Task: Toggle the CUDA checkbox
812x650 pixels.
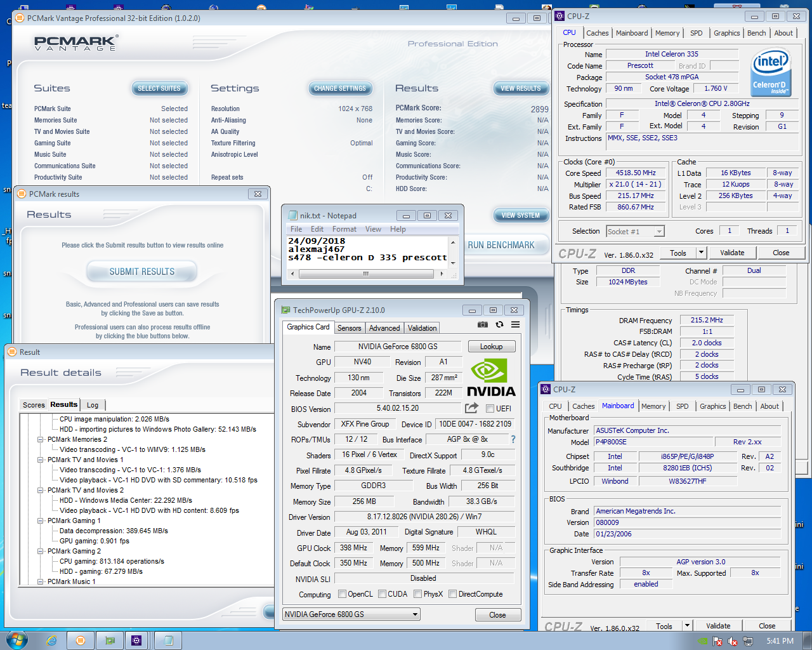Action: coord(382,594)
